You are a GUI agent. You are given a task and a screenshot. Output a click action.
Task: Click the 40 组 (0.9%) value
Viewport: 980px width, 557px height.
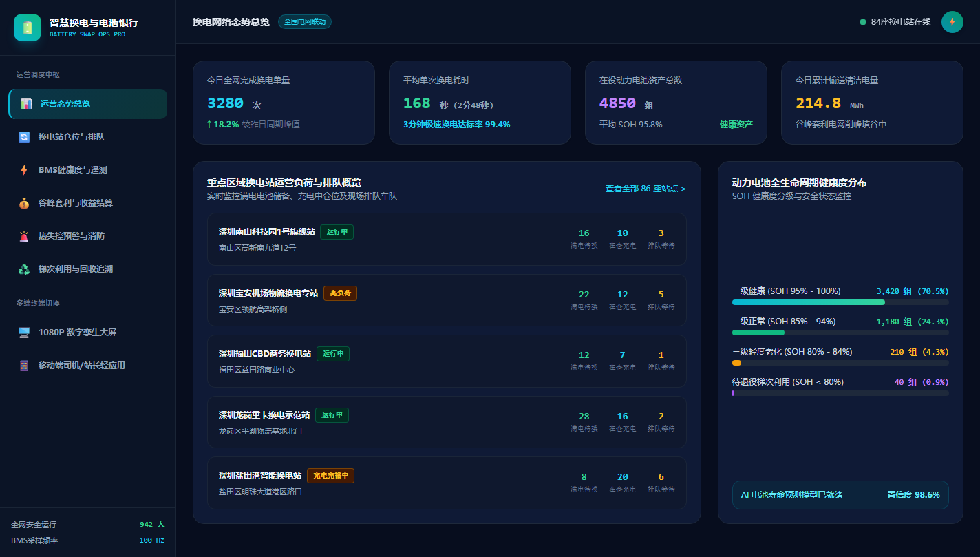pos(922,382)
